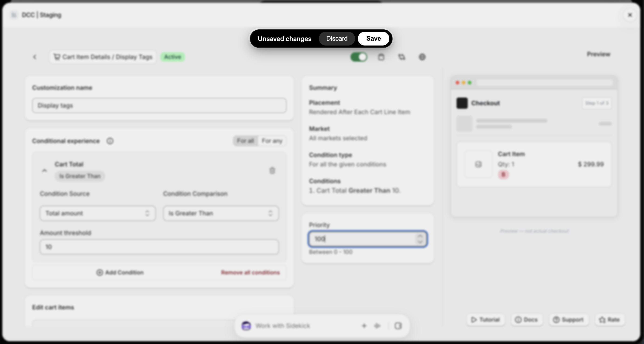
Task: Click the Save button
Action: (x=373, y=39)
